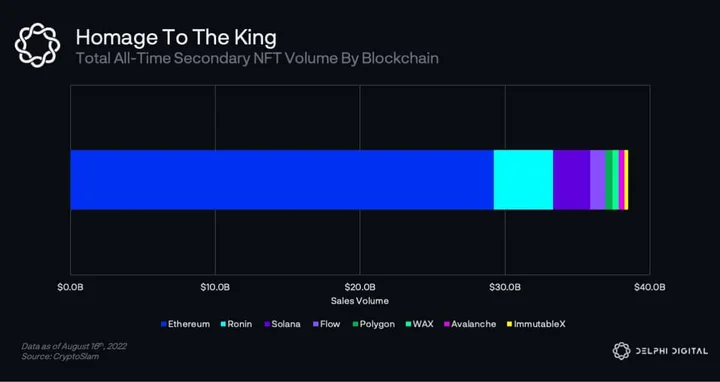Click the Delphi knot logo beside the title

(x=37, y=45)
